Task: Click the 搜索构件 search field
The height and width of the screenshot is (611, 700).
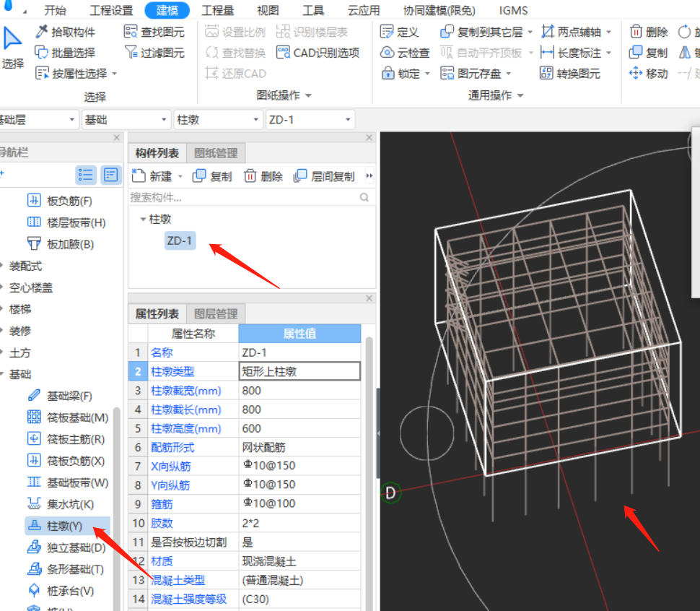Action: (250, 197)
